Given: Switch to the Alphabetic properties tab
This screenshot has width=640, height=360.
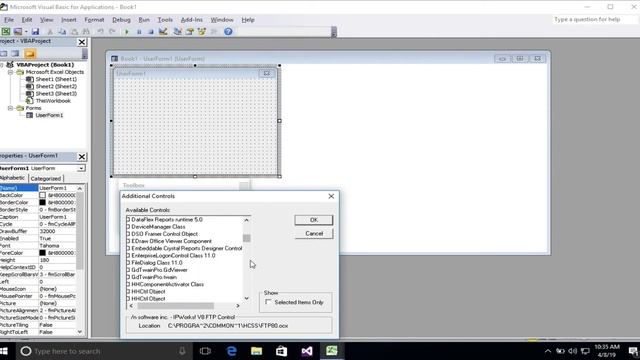Looking at the screenshot, I should click(13, 178).
